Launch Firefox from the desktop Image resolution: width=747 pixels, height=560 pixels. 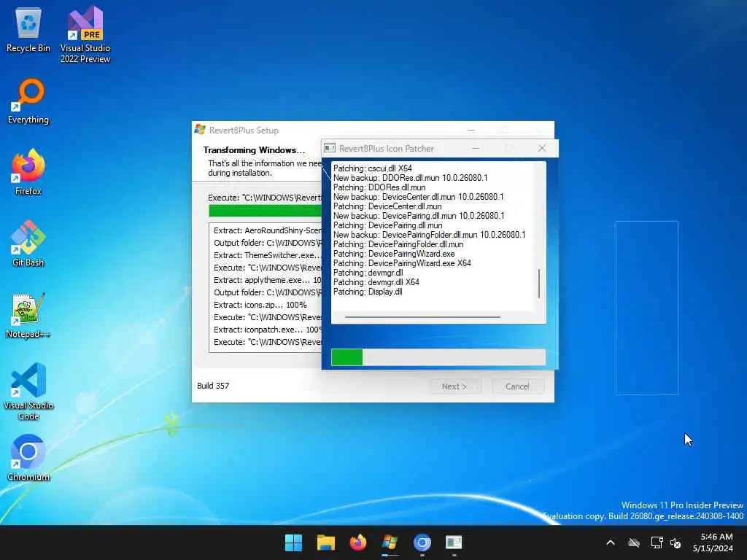28,172
